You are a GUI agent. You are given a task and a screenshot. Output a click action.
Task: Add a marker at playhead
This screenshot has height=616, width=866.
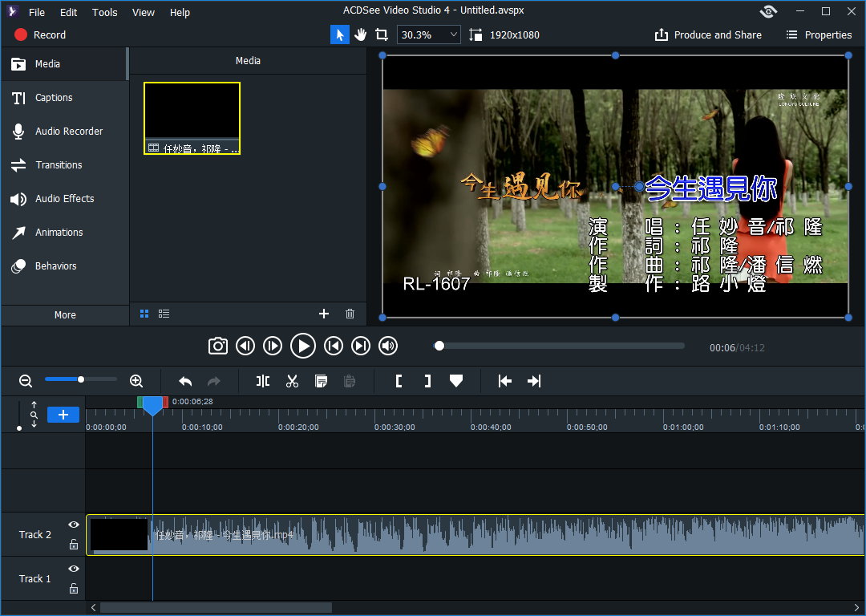[x=456, y=381]
